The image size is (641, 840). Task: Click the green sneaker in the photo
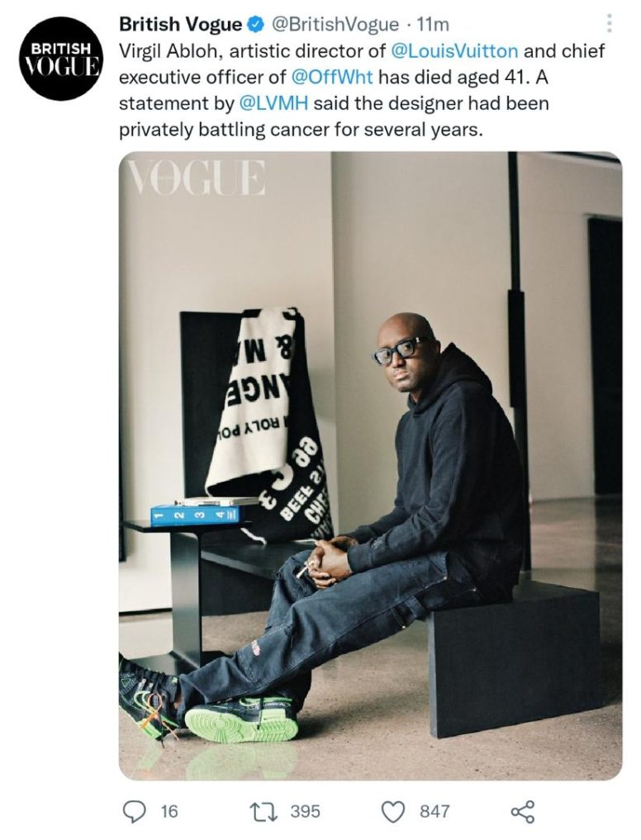pyautogui.click(x=241, y=718)
